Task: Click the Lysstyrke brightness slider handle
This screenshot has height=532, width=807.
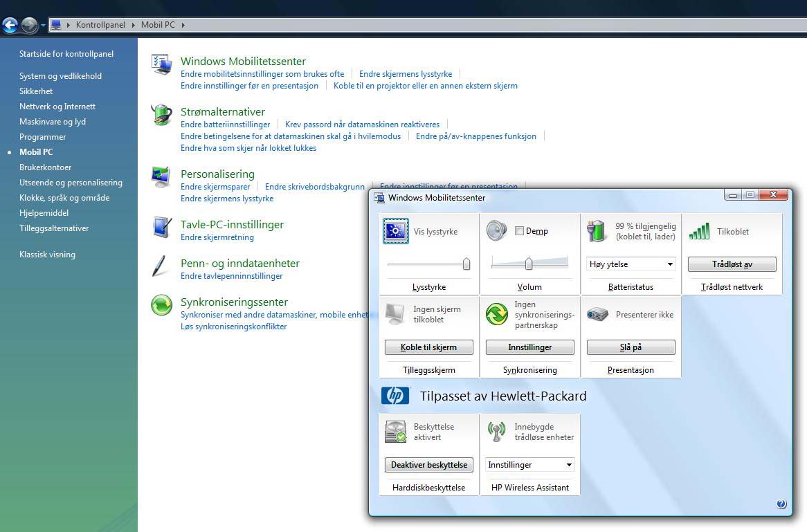Action: 466,264
